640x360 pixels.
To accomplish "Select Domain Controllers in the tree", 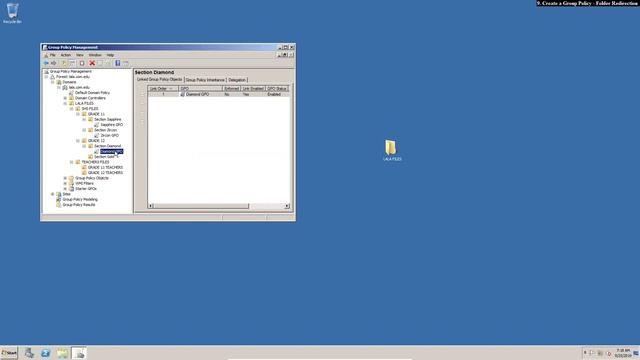I will point(90,98).
